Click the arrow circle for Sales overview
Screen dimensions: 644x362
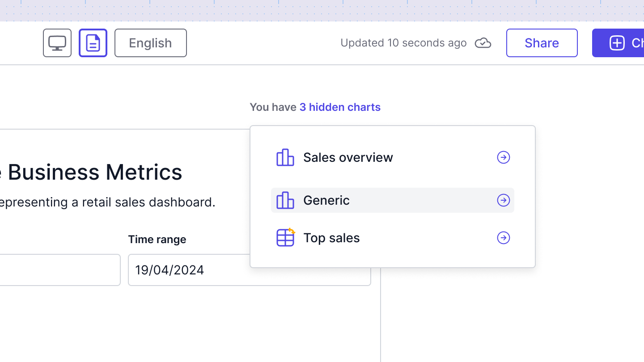coord(504,157)
